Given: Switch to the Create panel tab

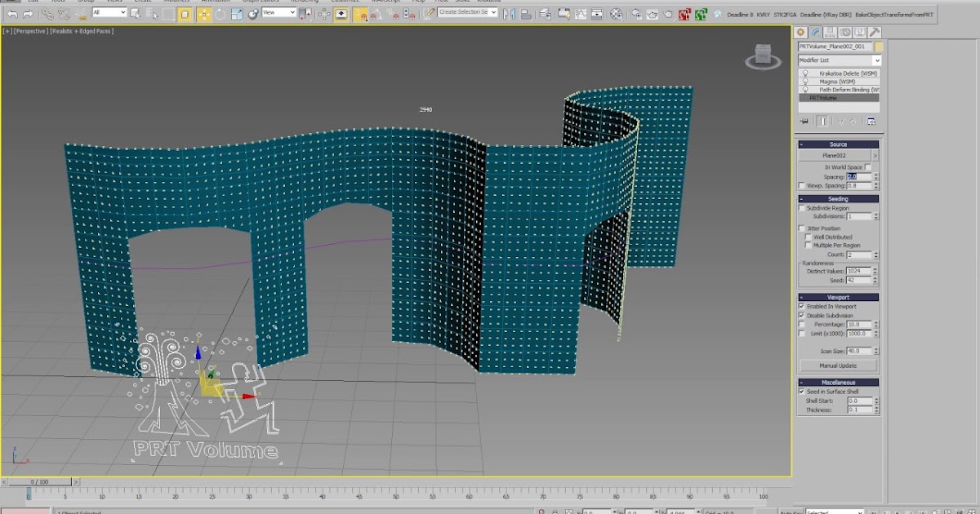Looking at the screenshot, I should [x=801, y=32].
